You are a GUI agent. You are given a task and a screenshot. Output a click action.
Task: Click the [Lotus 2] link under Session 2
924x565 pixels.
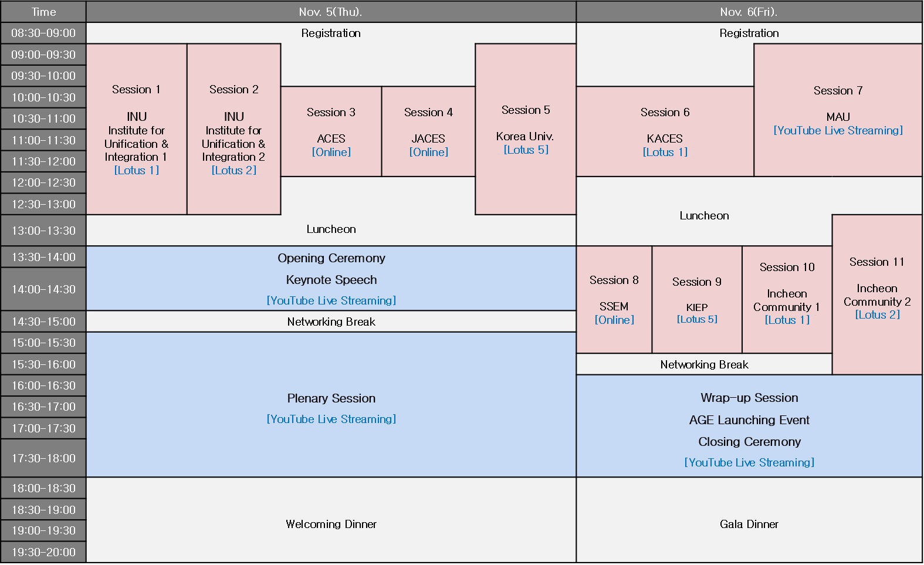[x=233, y=170]
